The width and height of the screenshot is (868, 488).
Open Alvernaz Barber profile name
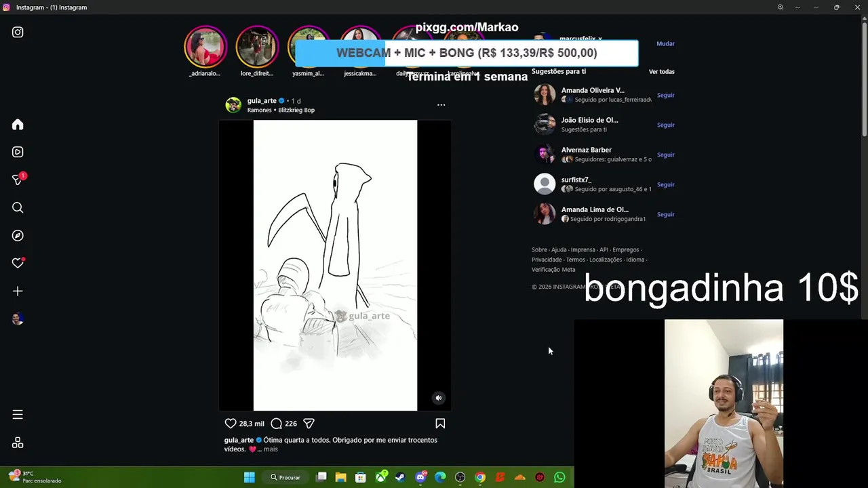coord(587,150)
